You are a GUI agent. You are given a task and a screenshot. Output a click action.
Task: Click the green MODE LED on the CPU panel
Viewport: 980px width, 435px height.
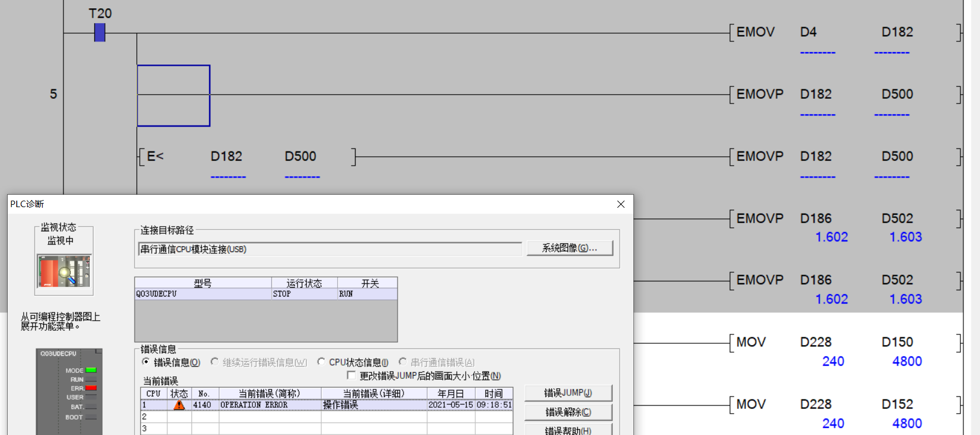coord(91,370)
